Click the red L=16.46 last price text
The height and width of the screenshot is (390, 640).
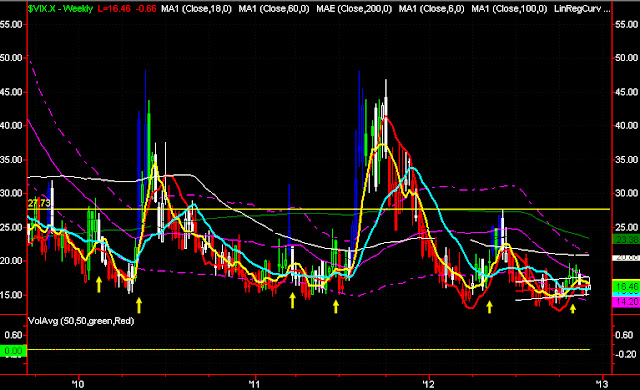pos(113,9)
